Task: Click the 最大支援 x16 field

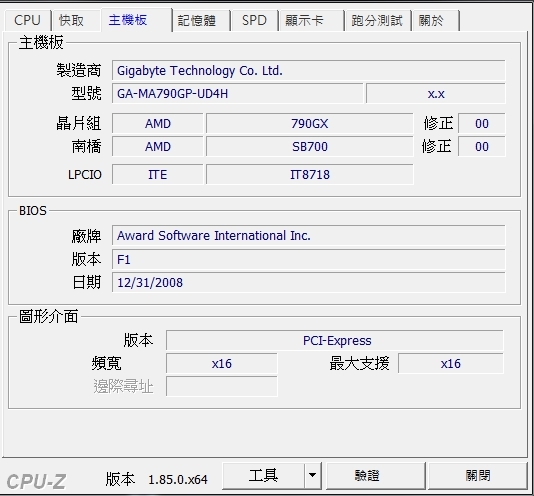Action: coord(451,363)
